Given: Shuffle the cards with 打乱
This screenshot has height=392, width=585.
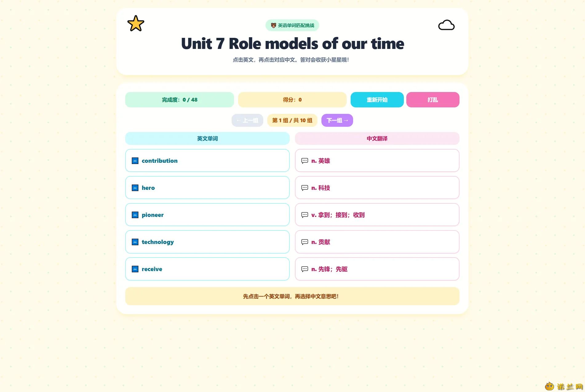Looking at the screenshot, I should tap(433, 100).
